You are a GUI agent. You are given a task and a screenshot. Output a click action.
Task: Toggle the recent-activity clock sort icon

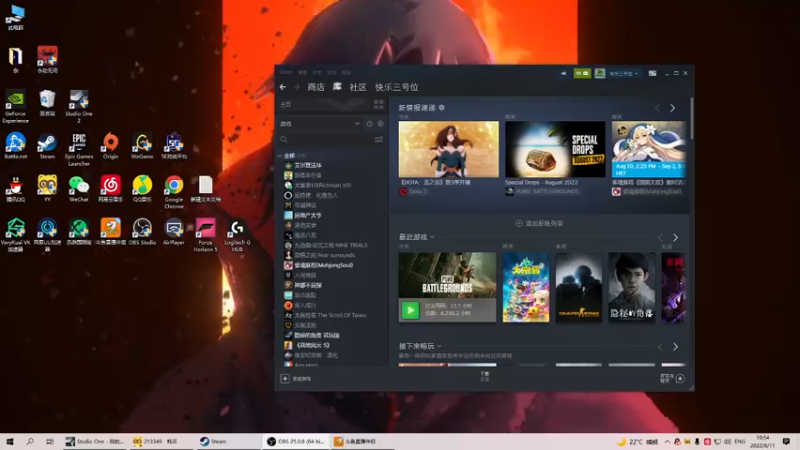tap(369, 124)
